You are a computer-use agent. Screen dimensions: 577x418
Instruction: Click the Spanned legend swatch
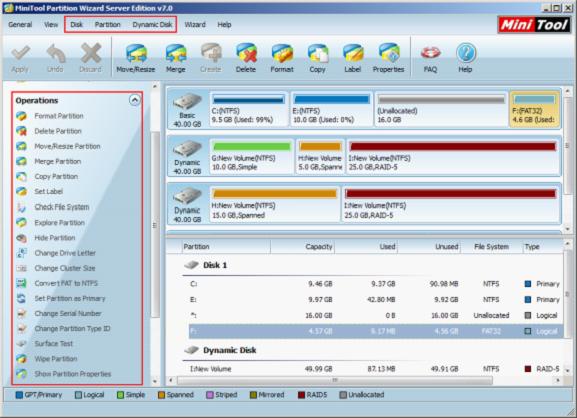point(161,395)
